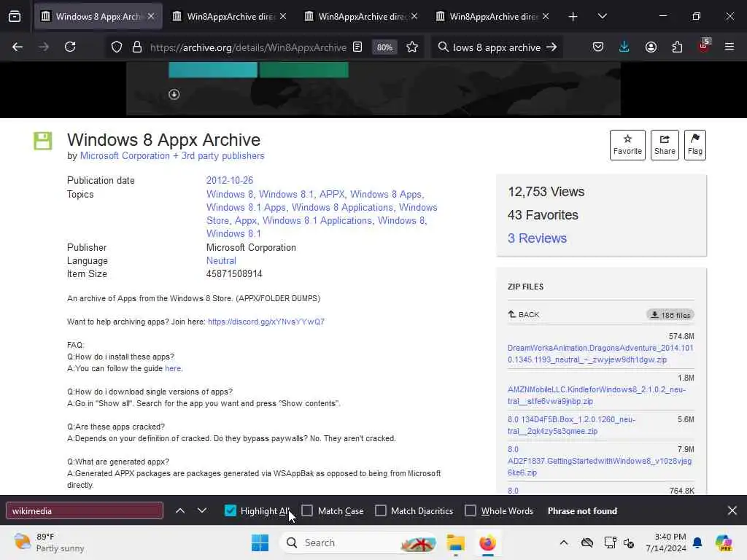Switch to second Win8AppxArchive directory tab
This screenshot has height=560, width=747.
tap(229, 17)
